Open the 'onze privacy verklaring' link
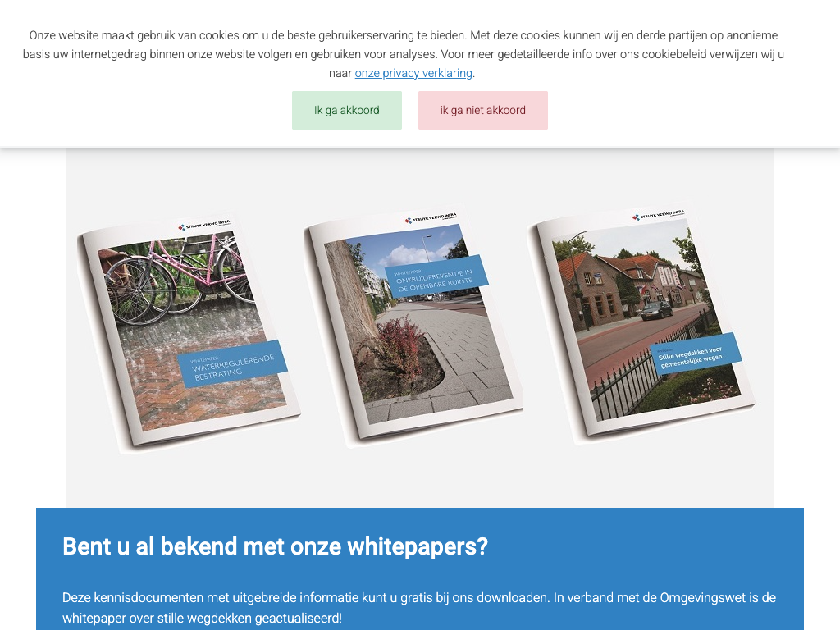 [x=413, y=73]
